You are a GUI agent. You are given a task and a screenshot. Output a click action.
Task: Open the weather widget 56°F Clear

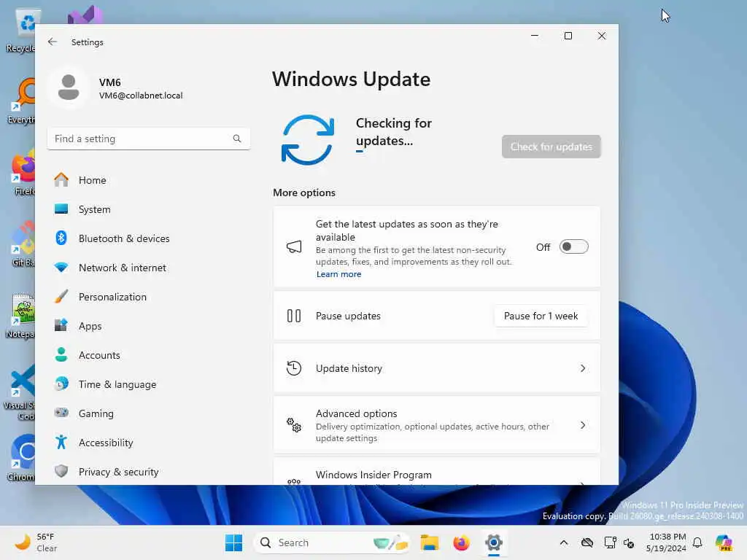point(36,542)
